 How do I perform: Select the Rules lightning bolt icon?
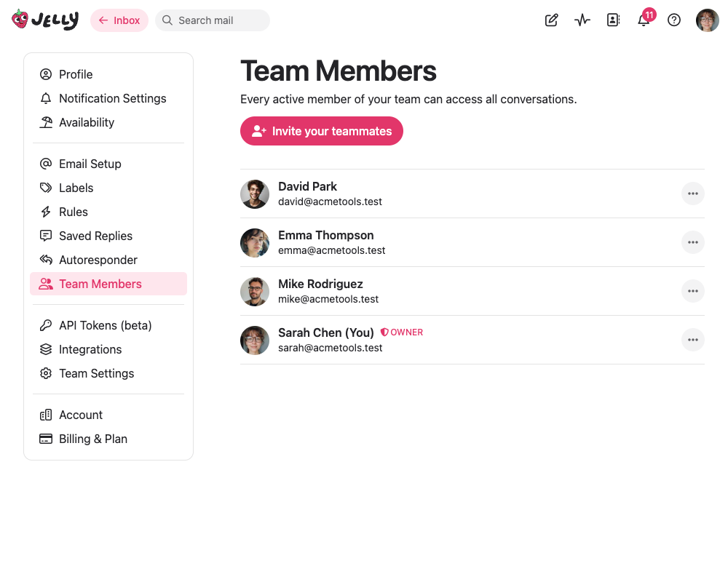click(45, 212)
